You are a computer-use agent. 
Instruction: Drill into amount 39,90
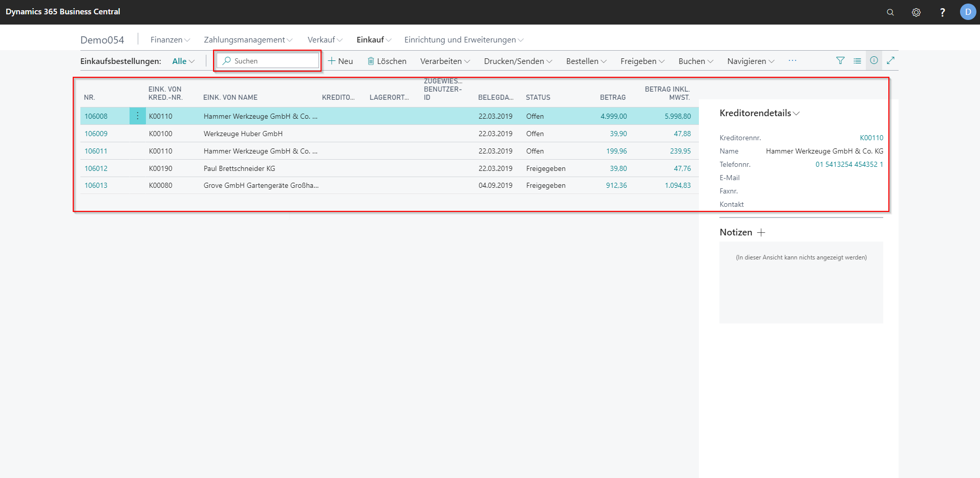tap(618, 134)
